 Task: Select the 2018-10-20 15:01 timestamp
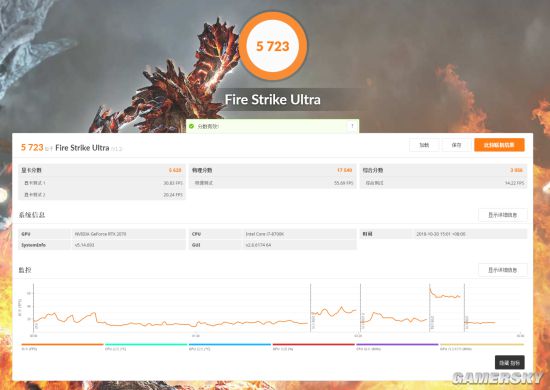click(x=441, y=234)
